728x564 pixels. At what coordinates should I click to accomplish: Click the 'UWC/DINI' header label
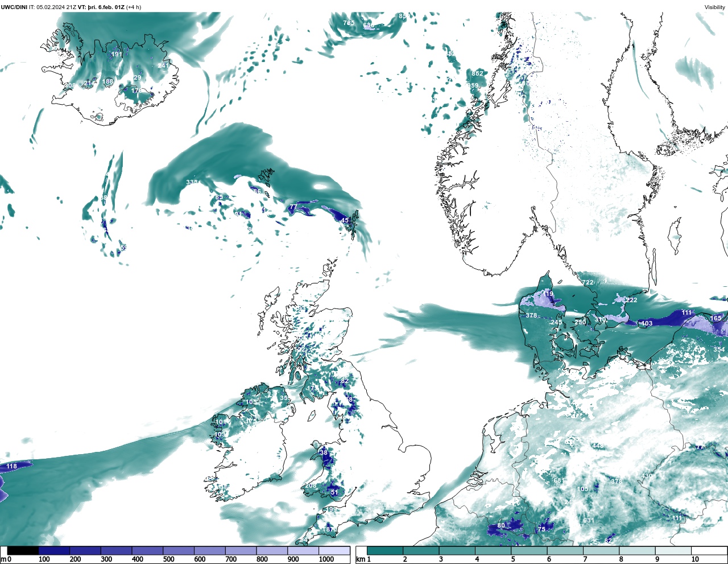tap(14, 7)
